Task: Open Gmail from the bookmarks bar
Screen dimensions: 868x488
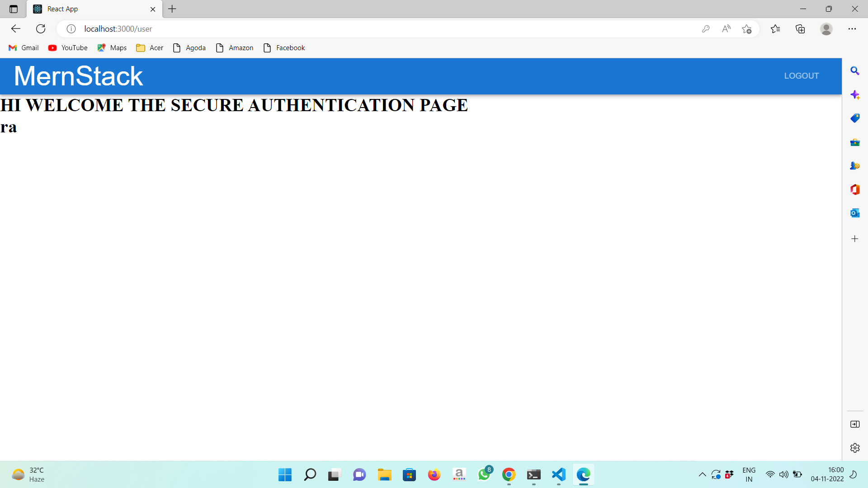Action: [x=23, y=47]
